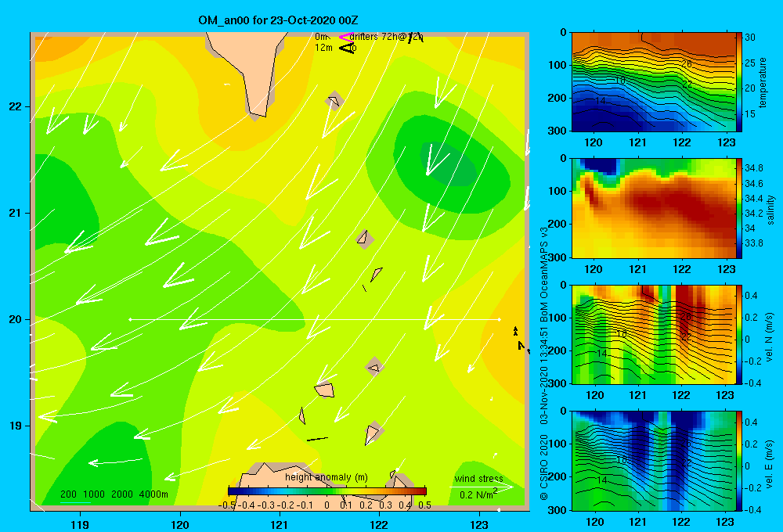This screenshot has height=532, width=783.
Task: Click depth label '300' on salinity panel axis
Action: (x=557, y=257)
